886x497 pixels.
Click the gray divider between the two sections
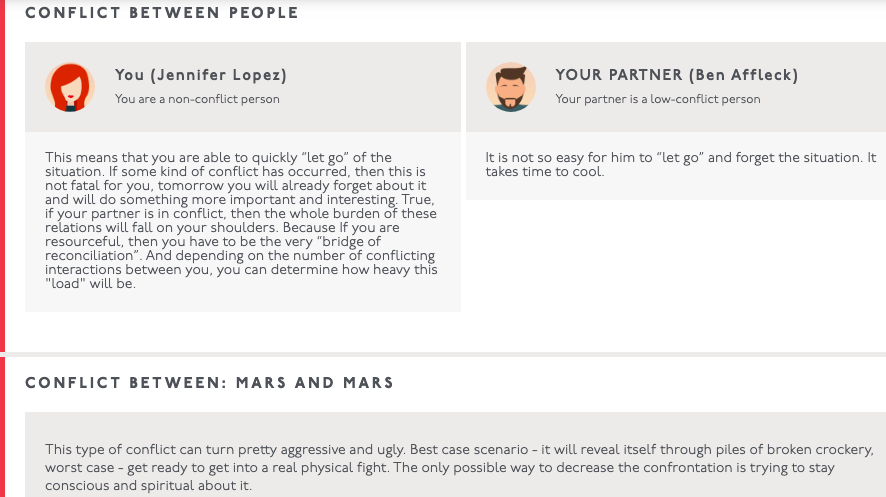coord(445,354)
